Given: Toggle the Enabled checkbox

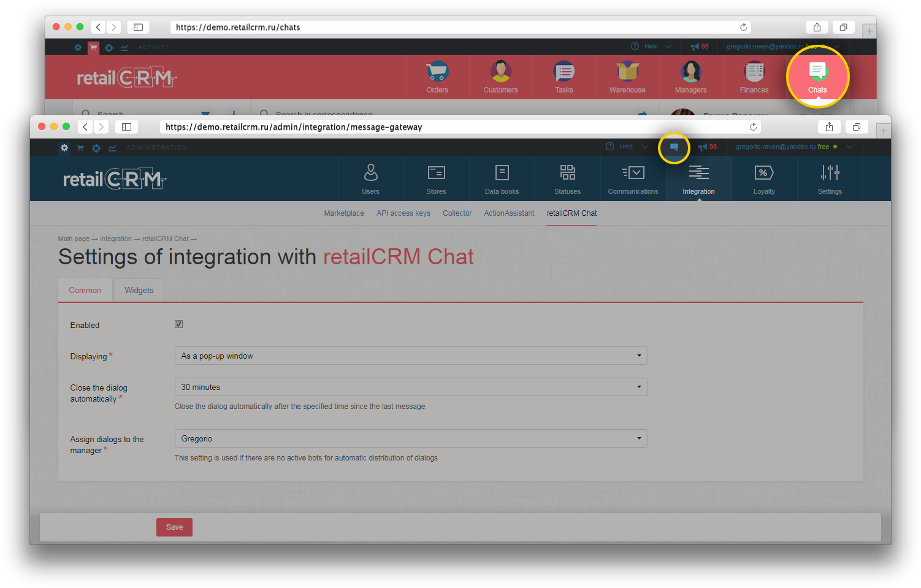Looking at the screenshot, I should pos(179,324).
